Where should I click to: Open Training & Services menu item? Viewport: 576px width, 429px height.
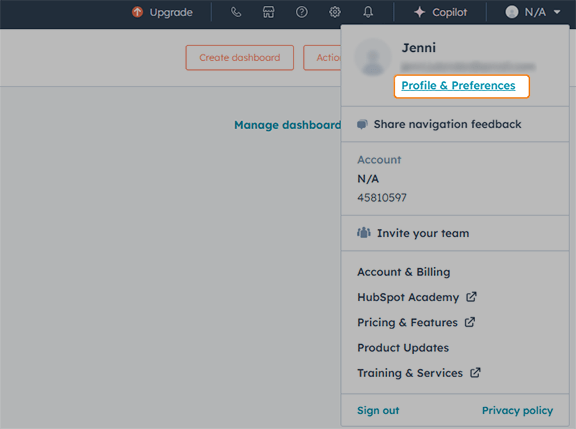point(410,373)
